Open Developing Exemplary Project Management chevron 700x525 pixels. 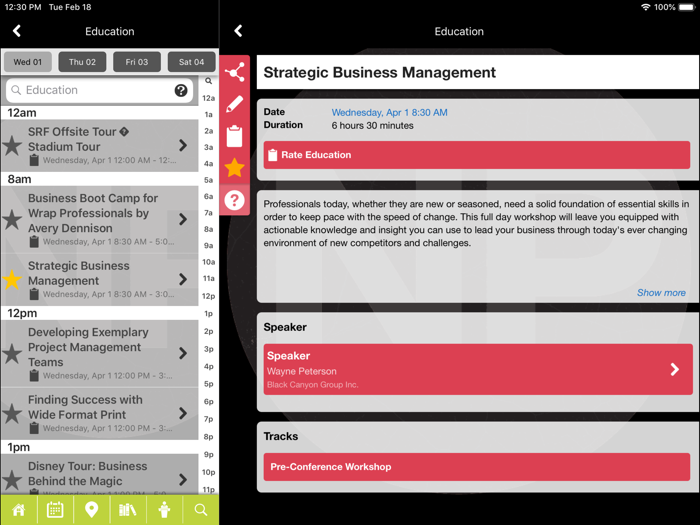(183, 353)
